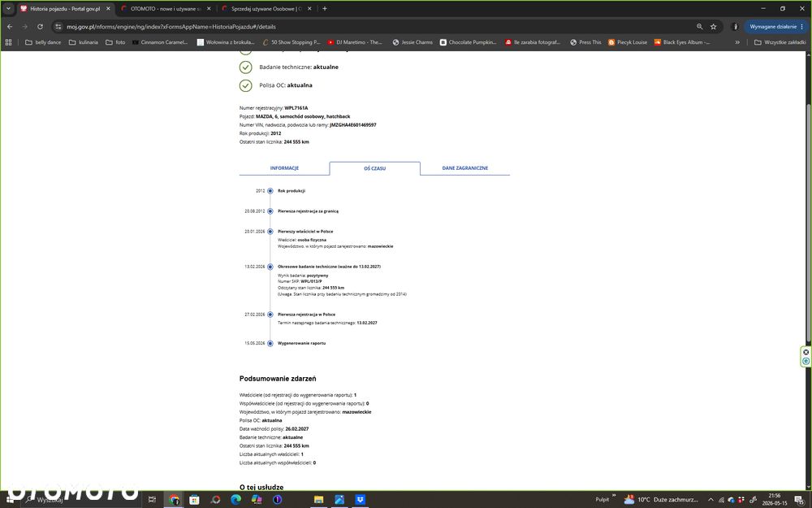Click the Podsumowanie zdarzeń heading
The height and width of the screenshot is (508, 812).
click(x=278, y=379)
